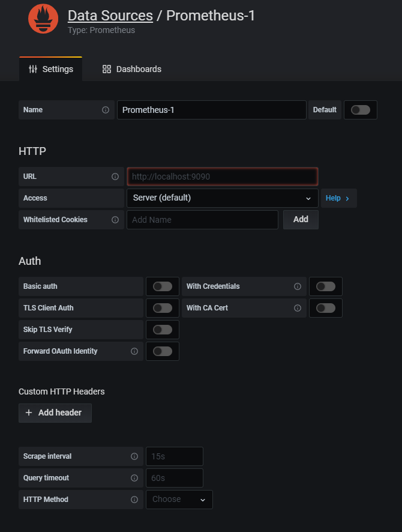Click the Add button for whitelisted cookies
This screenshot has height=532, width=402.
point(301,220)
